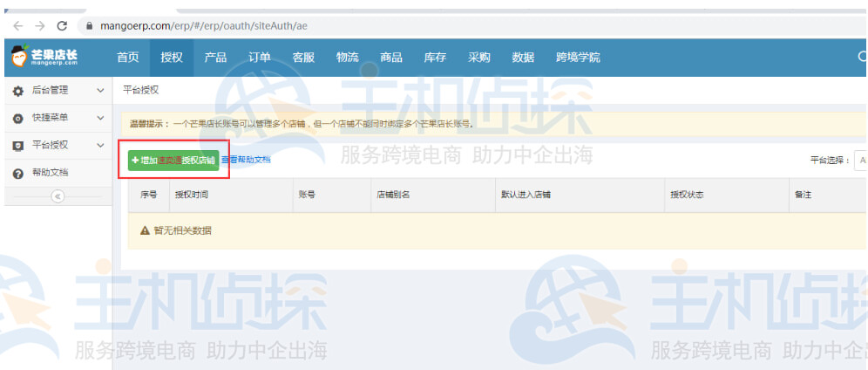Click the browser forward arrow

coord(39,26)
